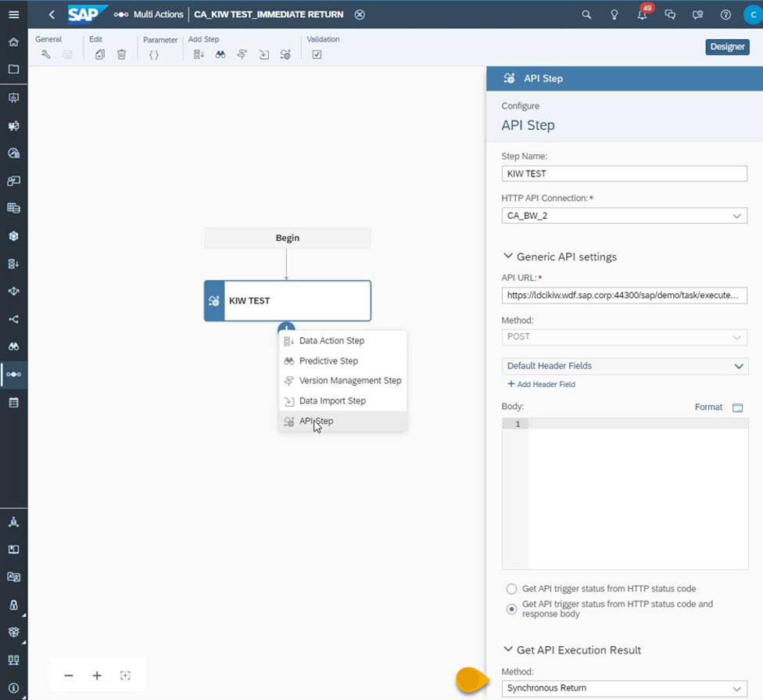Open the Security lock icon in sidebar
763x700 pixels.
click(x=13, y=605)
